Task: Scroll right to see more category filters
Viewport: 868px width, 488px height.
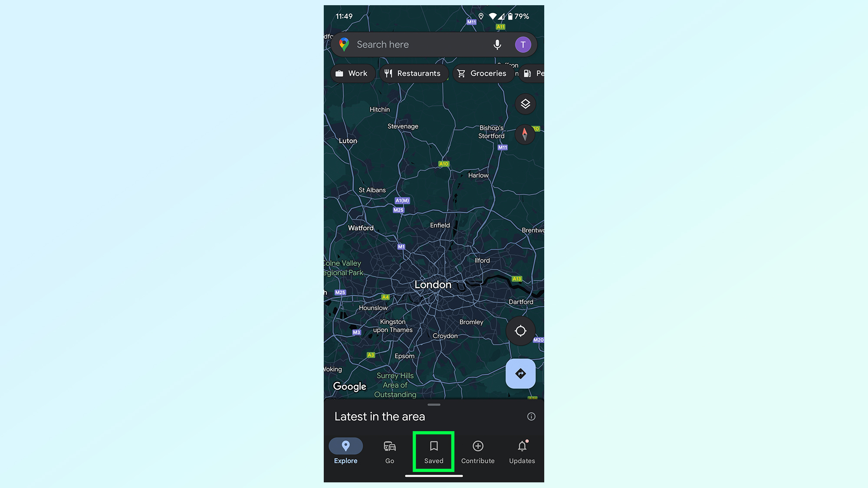Action: coord(533,73)
